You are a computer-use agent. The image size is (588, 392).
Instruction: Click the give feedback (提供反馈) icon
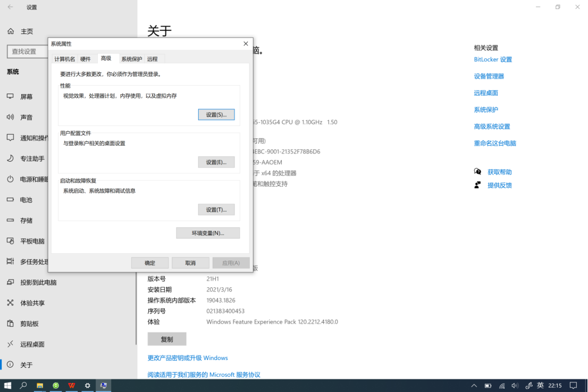(x=478, y=185)
